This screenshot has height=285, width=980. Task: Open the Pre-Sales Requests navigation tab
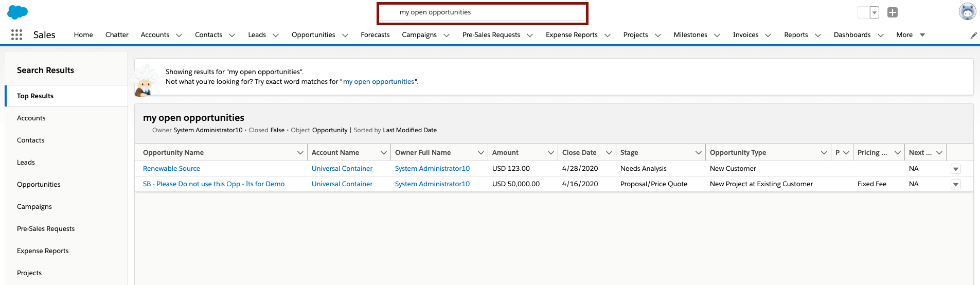coord(491,35)
